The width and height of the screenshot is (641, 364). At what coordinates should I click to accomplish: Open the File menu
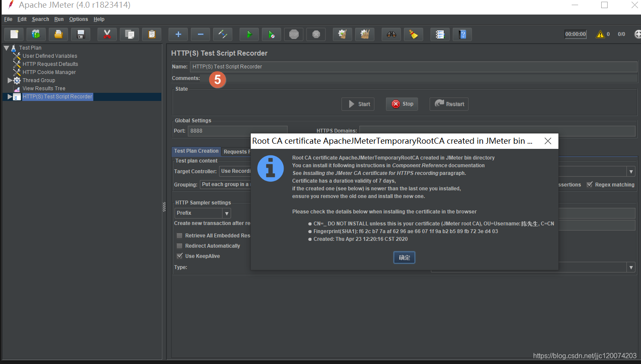(x=8, y=19)
